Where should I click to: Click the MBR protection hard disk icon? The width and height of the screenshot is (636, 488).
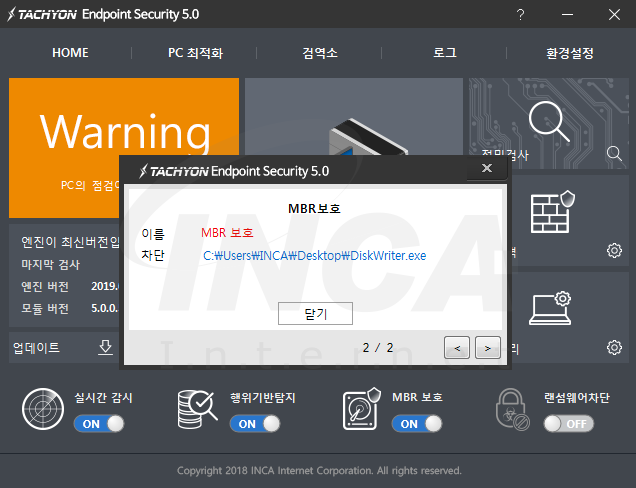(x=361, y=409)
